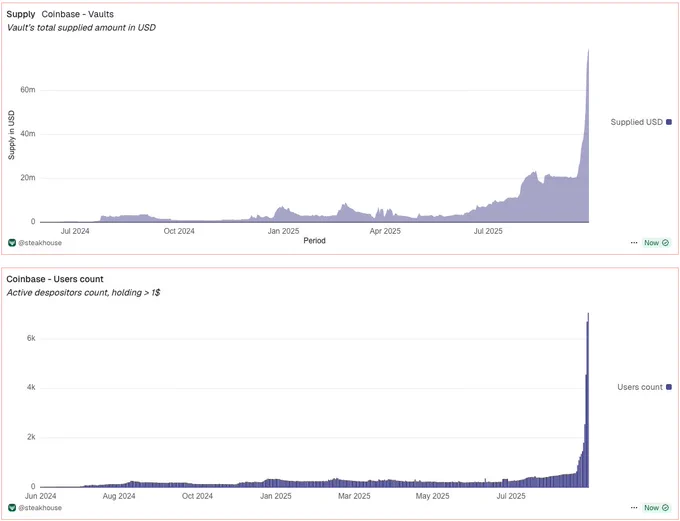Click the Jan 2025 label on Users count chart
The image size is (680, 521).
point(275,496)
